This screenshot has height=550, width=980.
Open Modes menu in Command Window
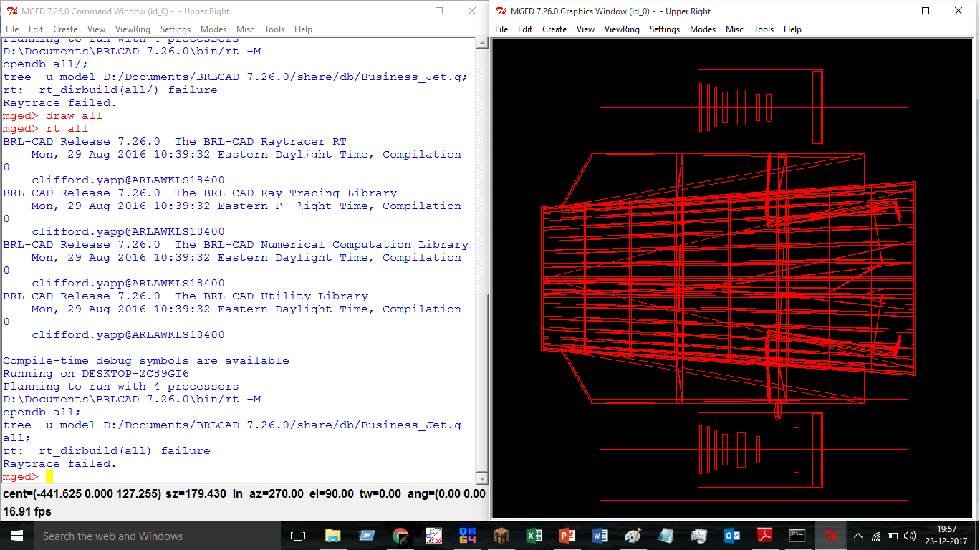click(x=213, y=29)
